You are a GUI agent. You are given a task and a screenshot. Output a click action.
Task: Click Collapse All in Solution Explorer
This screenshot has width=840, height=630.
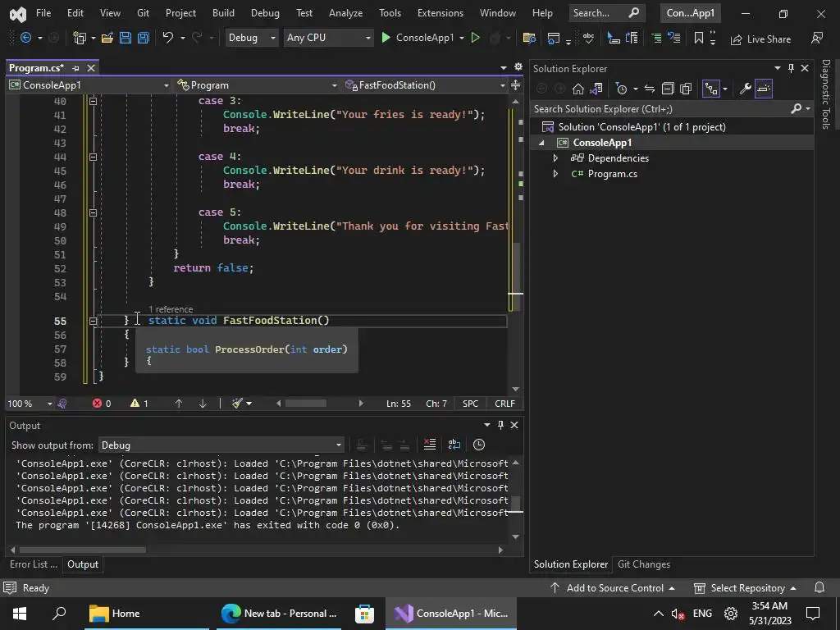[668, 89]
